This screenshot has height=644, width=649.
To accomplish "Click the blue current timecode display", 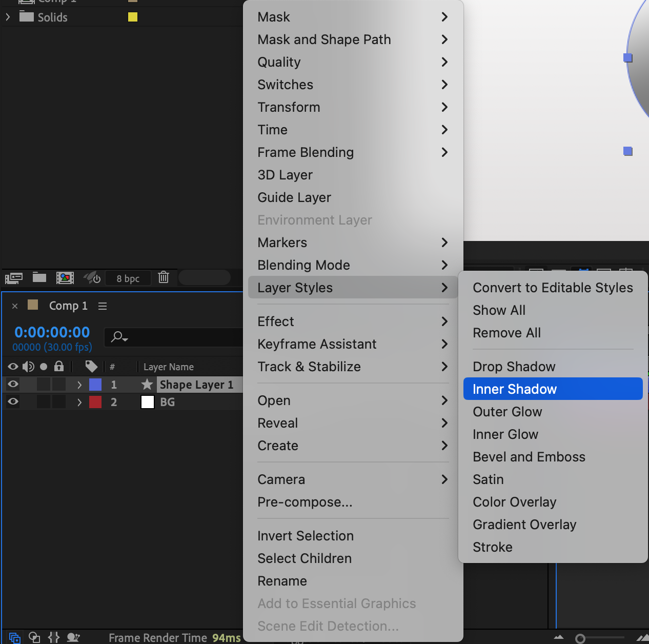I will [52, 332].
